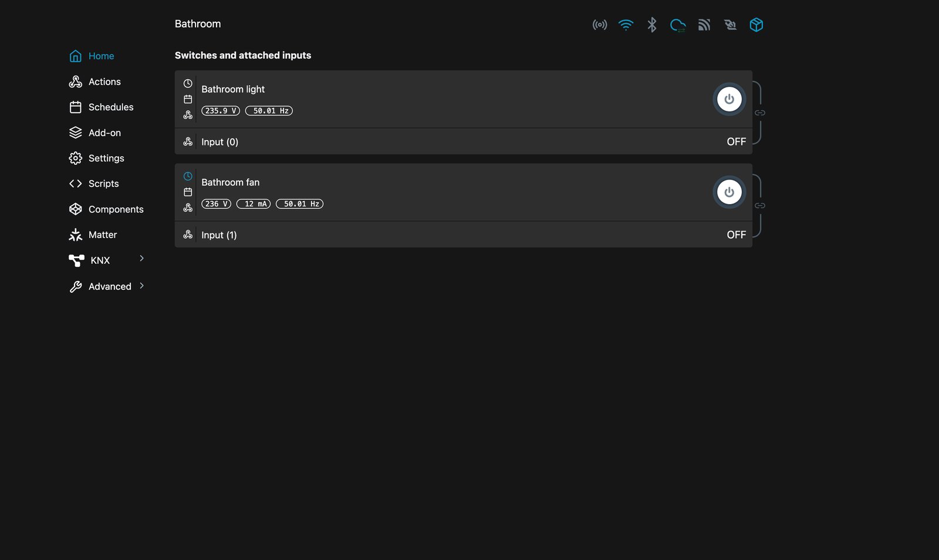Click the access point status icon
Image resolution: width=939 pixels, height=560 pixels.
pyautogui.click(x=600, y=25)
